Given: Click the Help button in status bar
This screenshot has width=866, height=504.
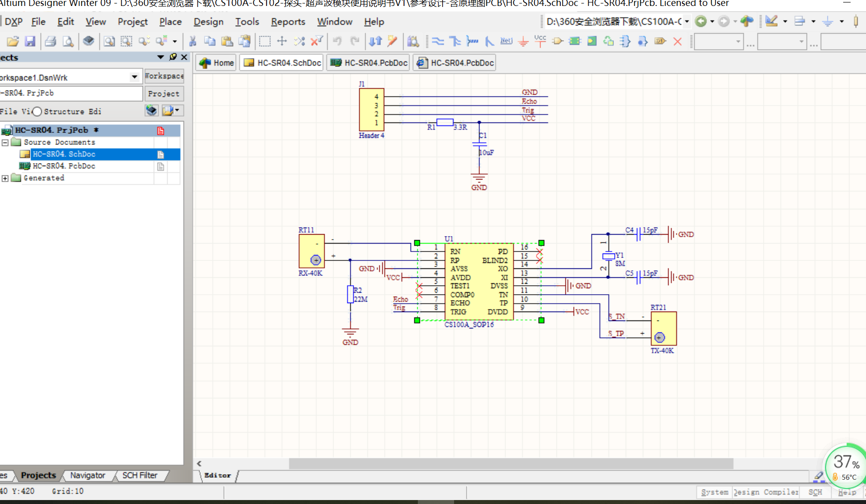Looking at the screenshot, I should (x=847, y=492).
